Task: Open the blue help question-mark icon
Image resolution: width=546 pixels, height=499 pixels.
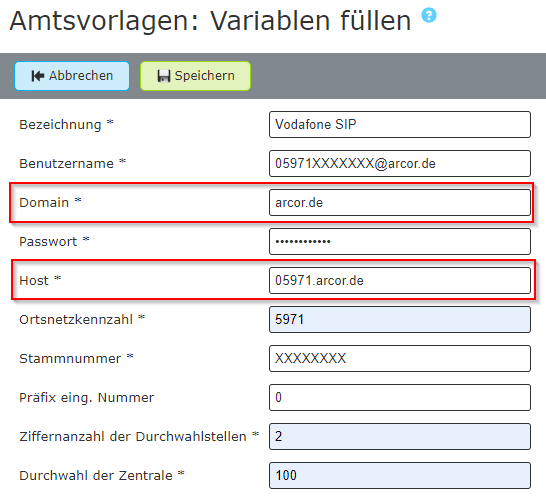Action: pyautogui.click(x=429, y=15)
